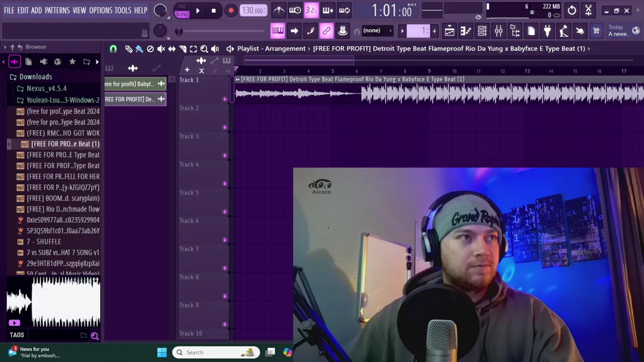Image resolution: width=644 pixels, height=362 pixels.
Task: Toggle the typing keyboard to piano
Action: [x=278, y=31]
